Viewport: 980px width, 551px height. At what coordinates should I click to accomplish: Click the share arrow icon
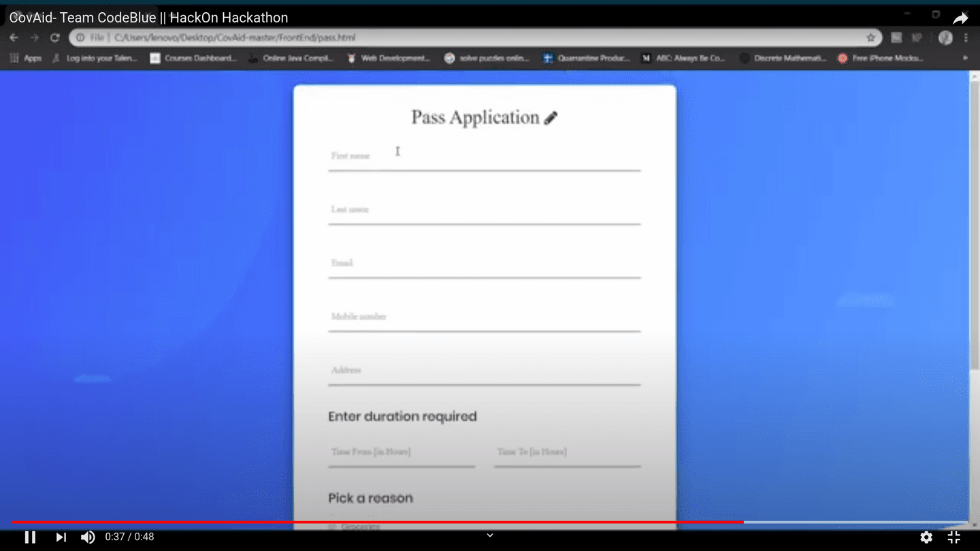(x=960, y=18)
